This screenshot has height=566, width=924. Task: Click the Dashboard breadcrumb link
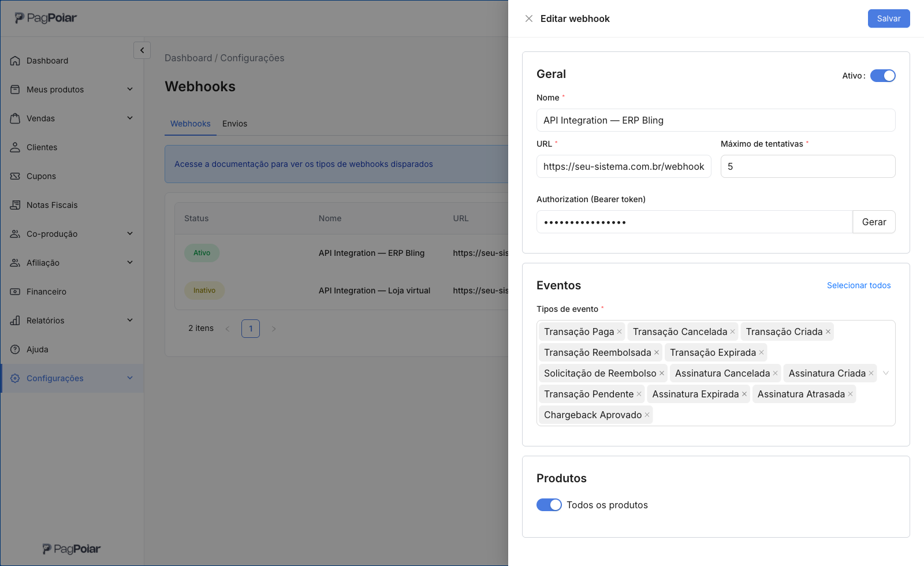(188, 58)
